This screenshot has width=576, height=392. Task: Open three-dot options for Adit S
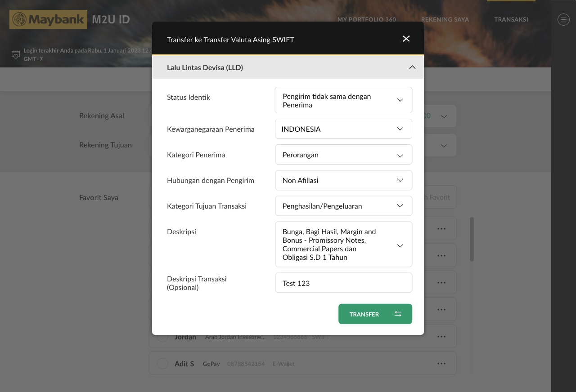[441, 364]
